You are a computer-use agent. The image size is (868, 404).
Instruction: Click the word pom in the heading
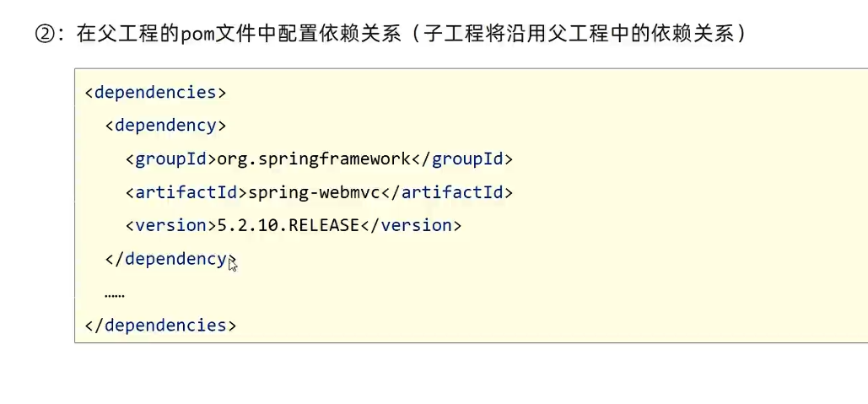point(197,36)
